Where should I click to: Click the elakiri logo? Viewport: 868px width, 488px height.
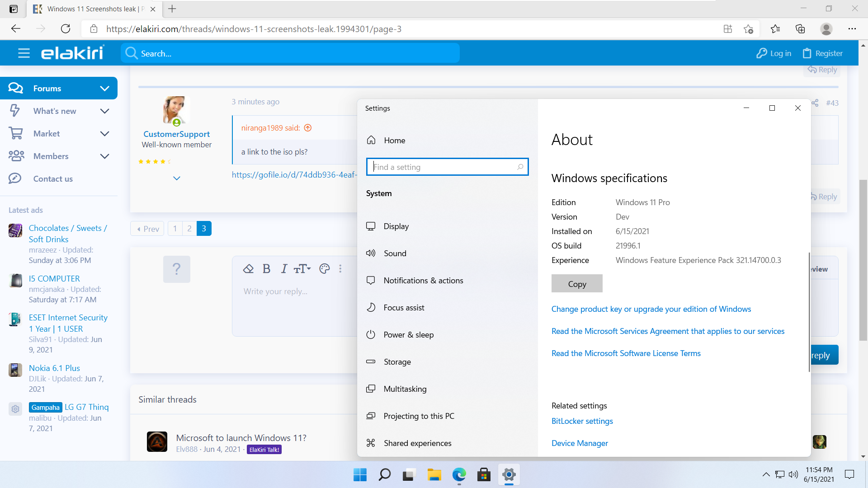tap(73, 53)
